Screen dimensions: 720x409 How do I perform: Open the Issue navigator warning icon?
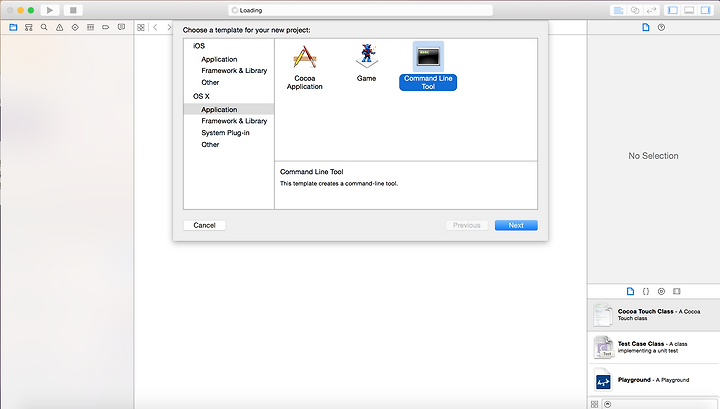pyautogui.click(x=60, y=28)
